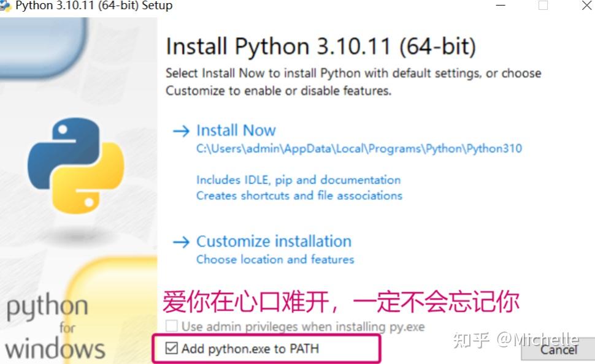The width and height of the screenshot is (595, 364).
Task: Click 'Choose location and features' subtitle
Action: coord(275,259)
